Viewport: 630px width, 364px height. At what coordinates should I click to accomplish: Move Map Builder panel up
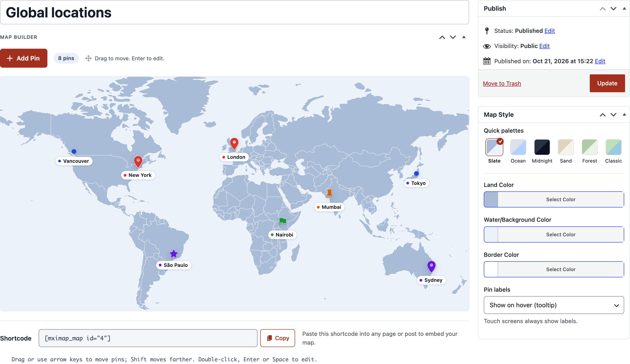(442, 37)
